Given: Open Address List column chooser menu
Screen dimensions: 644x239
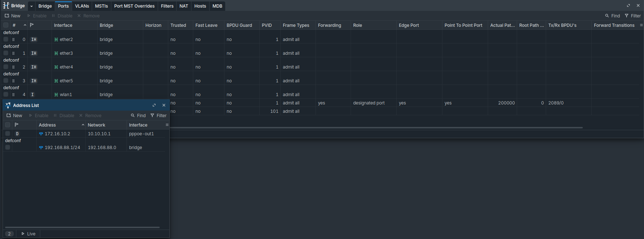Looking at the screenshot, I should coord(167,125).
